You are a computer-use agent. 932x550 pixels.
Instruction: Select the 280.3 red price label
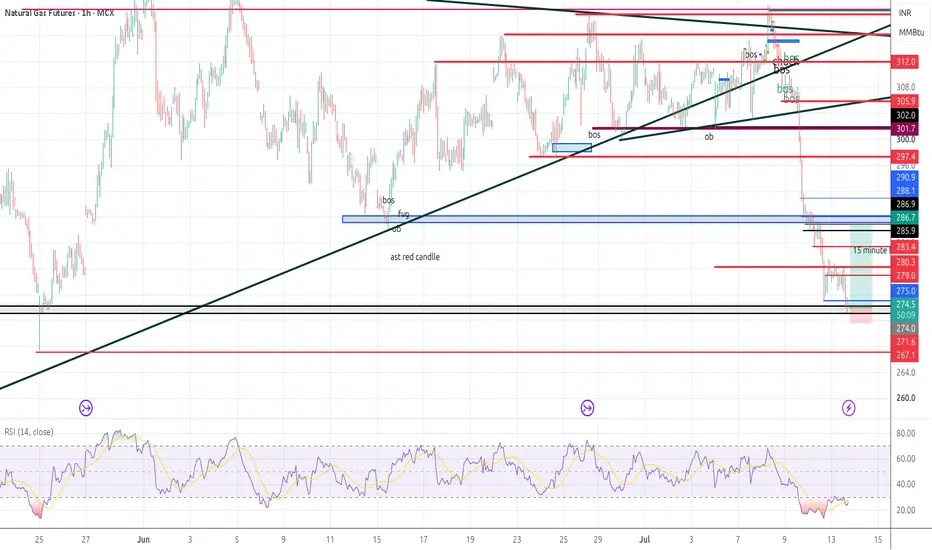click(905, 262)
